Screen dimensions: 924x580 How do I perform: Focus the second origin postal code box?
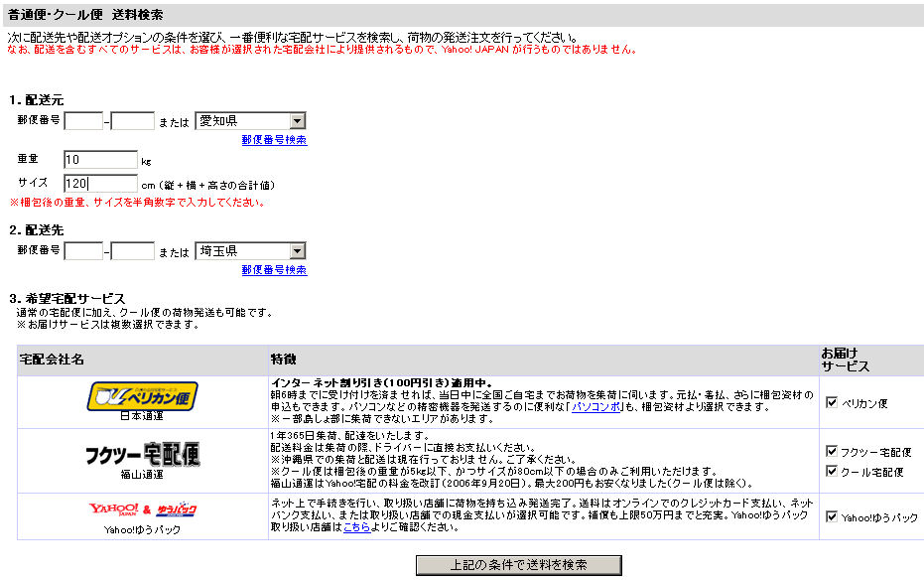coord(133,121)
